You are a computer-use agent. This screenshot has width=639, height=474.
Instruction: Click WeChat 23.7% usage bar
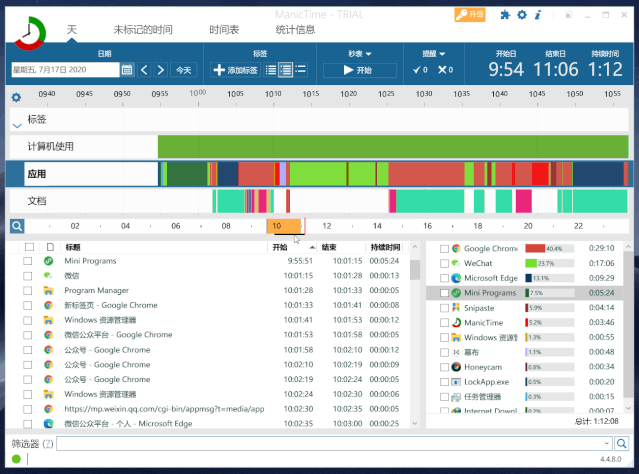click(549, 263)
